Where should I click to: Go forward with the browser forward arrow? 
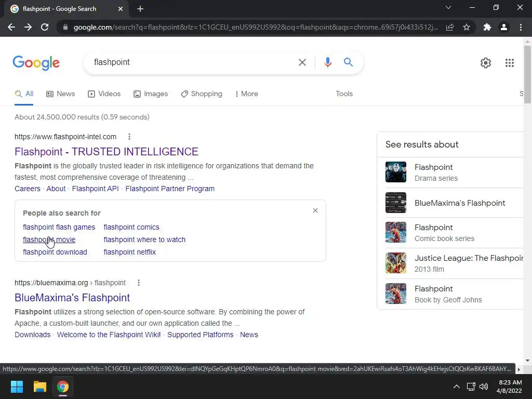tap(28, 27)
